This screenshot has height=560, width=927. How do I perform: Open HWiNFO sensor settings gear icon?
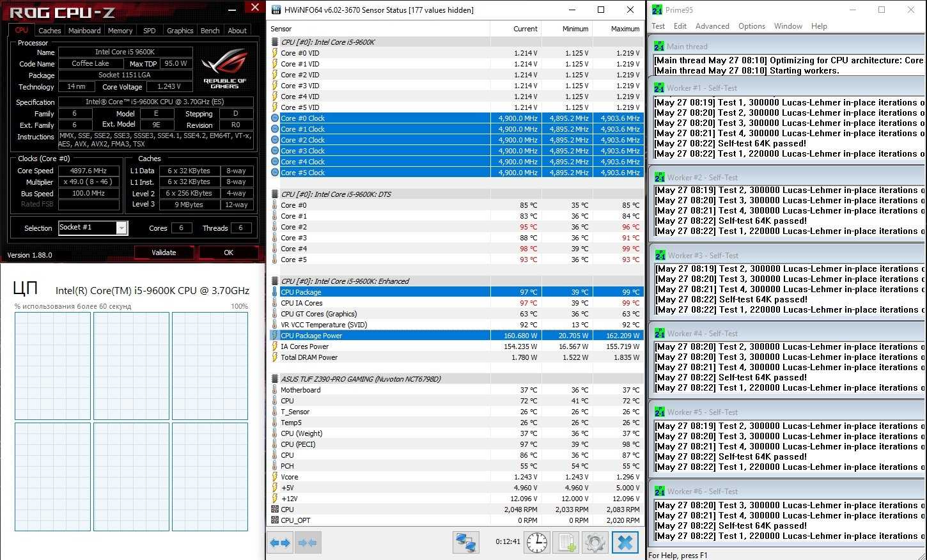coord(595,543)
